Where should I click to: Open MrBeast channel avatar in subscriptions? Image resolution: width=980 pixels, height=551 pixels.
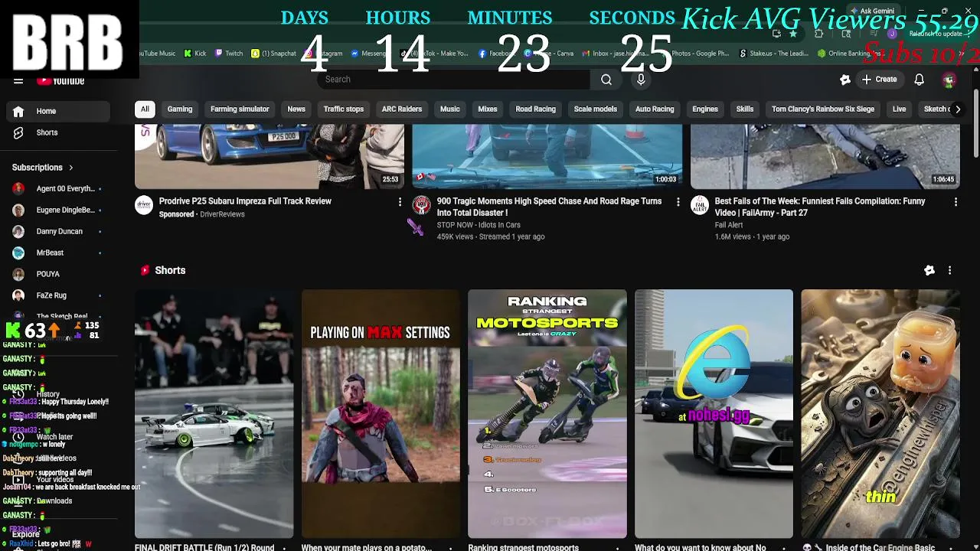(18, 253)
